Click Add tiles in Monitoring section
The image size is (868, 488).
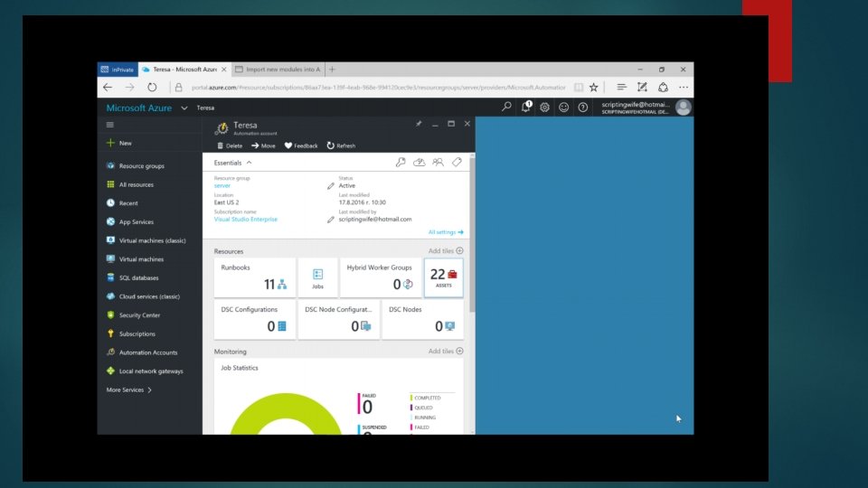[x=446, y=352]
